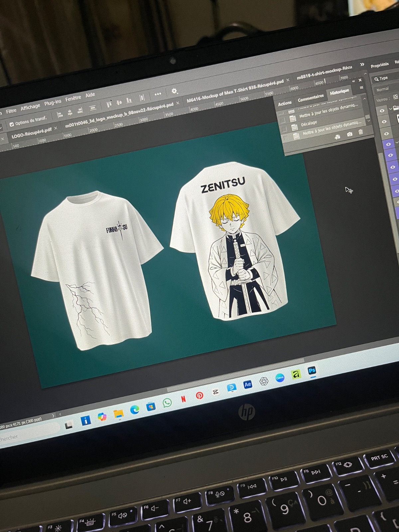The width and height of the screenshot is (399, 532).
Task: Open the Historique panel flyout menu
Action: [361, 87]
